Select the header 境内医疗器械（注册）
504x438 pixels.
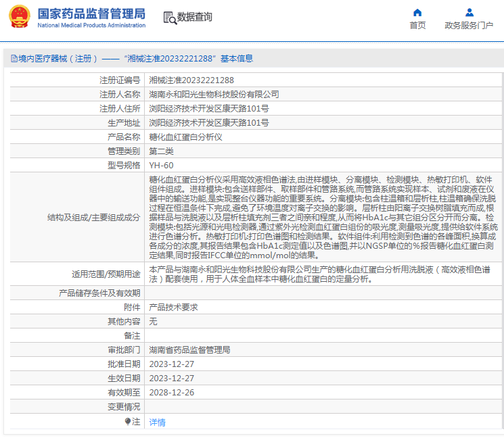coord(58,58)
